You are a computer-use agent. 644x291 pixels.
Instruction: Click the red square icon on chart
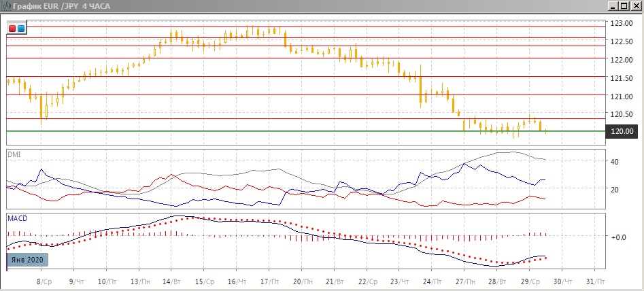pos(13,29)
